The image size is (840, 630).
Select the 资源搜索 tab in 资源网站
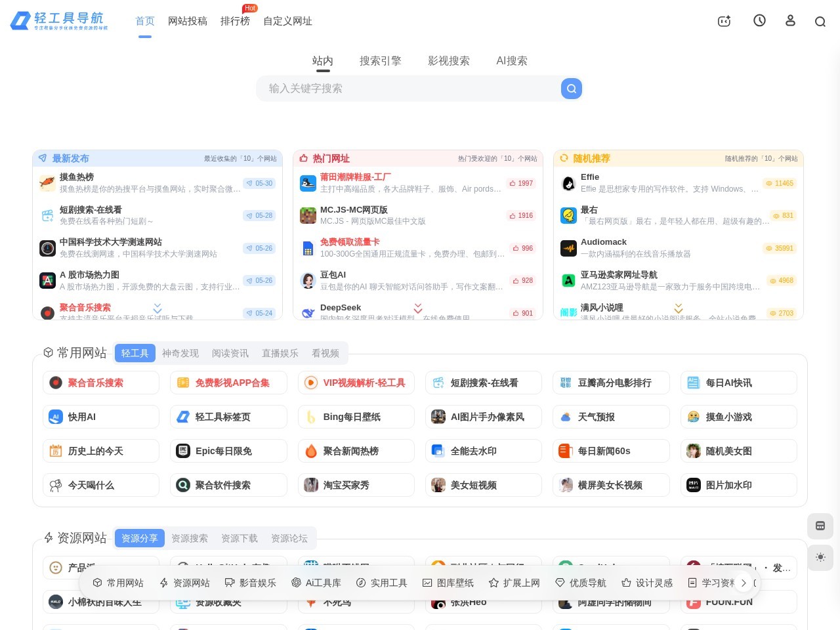pyautogui.click(x=190, y=538)
